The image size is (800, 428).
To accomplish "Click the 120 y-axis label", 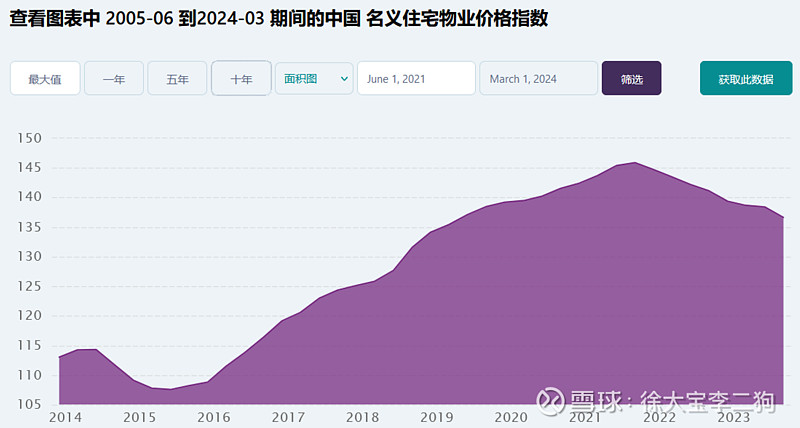I will pos(29,316).
